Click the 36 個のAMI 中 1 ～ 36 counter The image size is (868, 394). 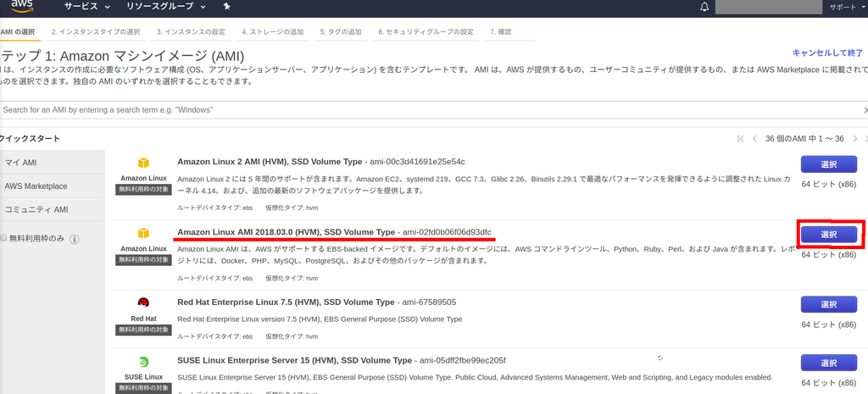point(804,138)
